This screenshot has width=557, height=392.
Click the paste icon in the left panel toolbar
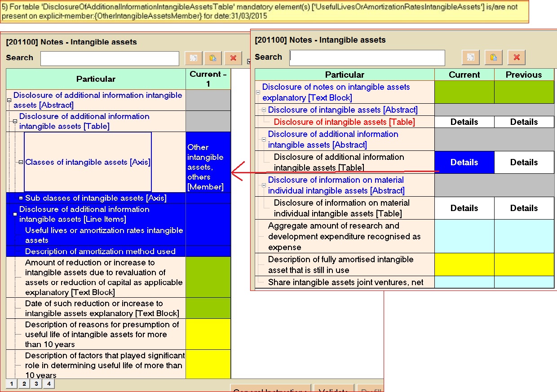(x=213, y=58)
